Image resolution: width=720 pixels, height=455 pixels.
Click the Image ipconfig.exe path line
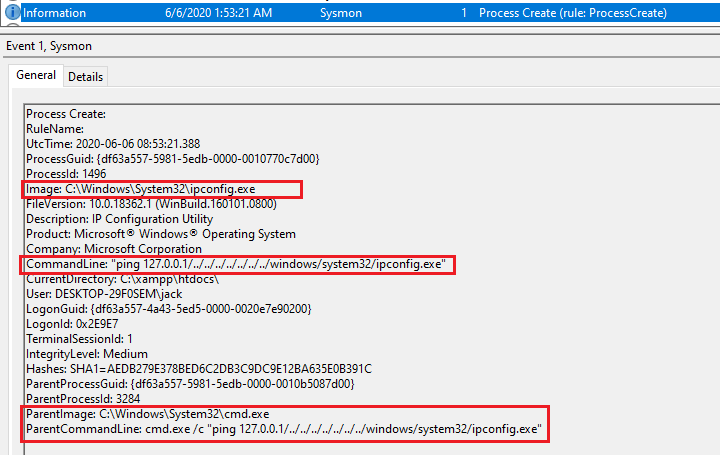[x=141, y=189]
